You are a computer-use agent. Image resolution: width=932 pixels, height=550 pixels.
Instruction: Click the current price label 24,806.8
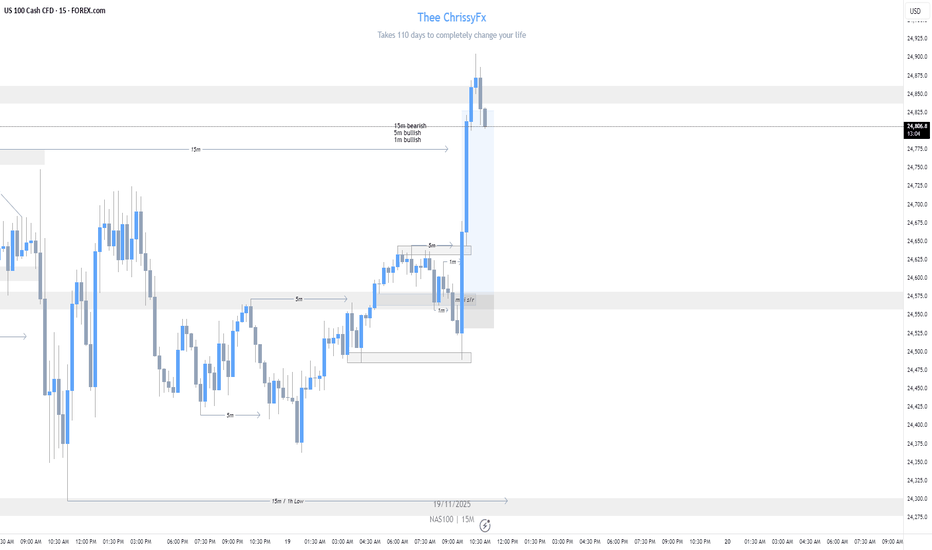(916, 126)
